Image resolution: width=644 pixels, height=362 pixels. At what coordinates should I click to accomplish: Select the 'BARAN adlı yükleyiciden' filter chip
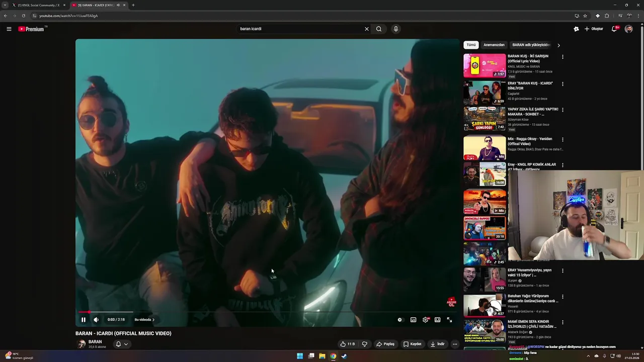click(531, 45)
